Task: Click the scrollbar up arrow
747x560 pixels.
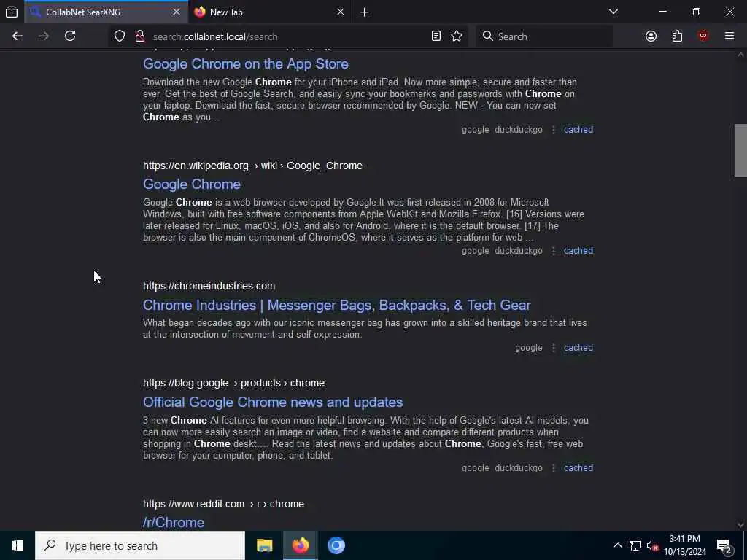Action: [x=740, y=55]
